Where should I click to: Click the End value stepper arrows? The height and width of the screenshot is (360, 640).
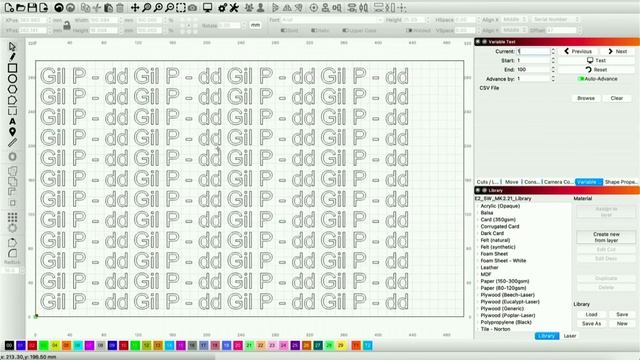[x=553, y=70]
